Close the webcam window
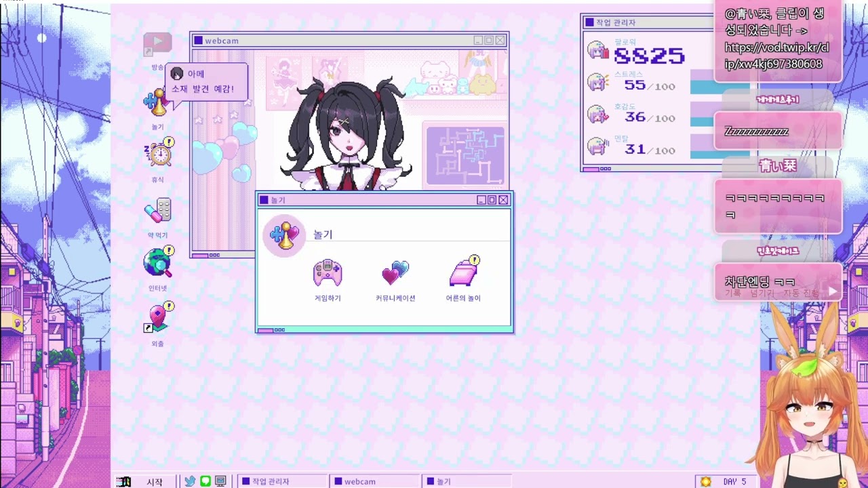Viewport: 868px width, 488px height. (500, 41)
